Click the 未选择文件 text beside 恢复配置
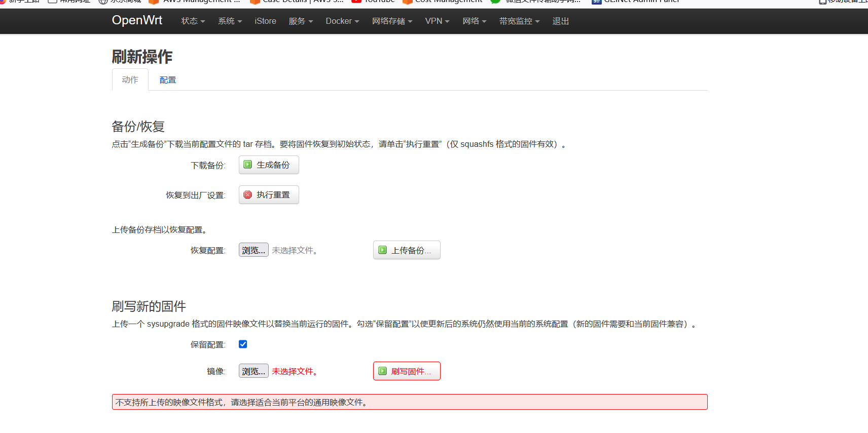This screenshot has height=433, width=868. pos(296,250)
